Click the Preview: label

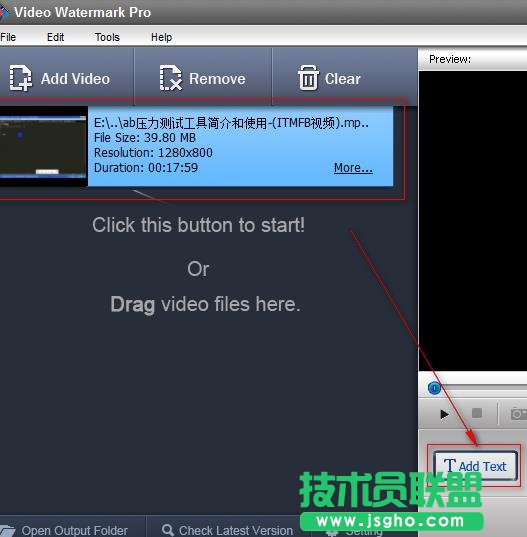(450, 59)
